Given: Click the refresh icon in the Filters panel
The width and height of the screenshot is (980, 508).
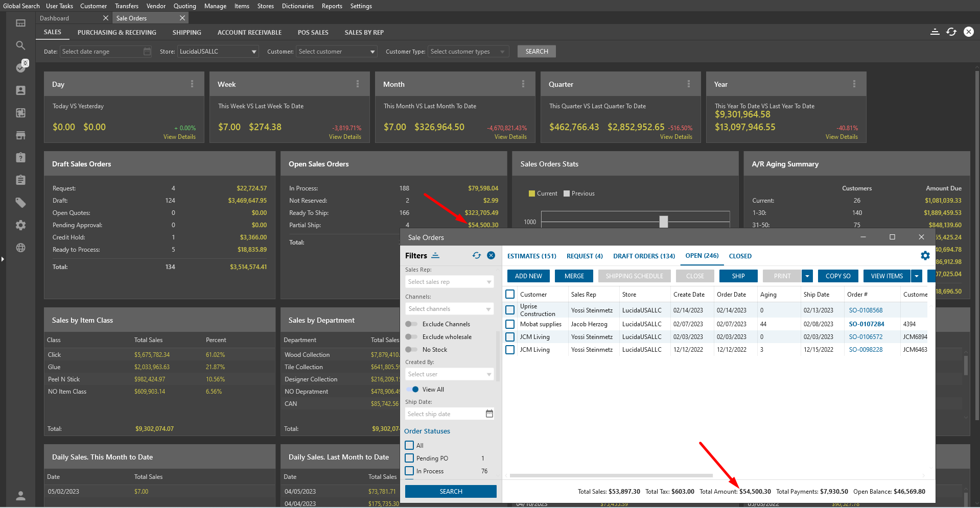Looking at the screenshot, I should click(x=476, y=256).
